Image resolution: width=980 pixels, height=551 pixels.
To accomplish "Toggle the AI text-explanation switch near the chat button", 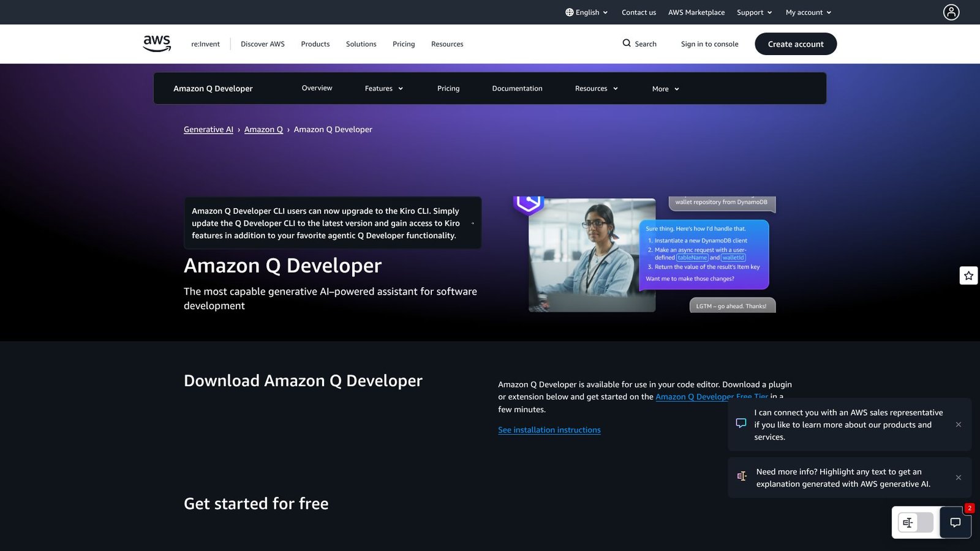I will coord(914,523).
